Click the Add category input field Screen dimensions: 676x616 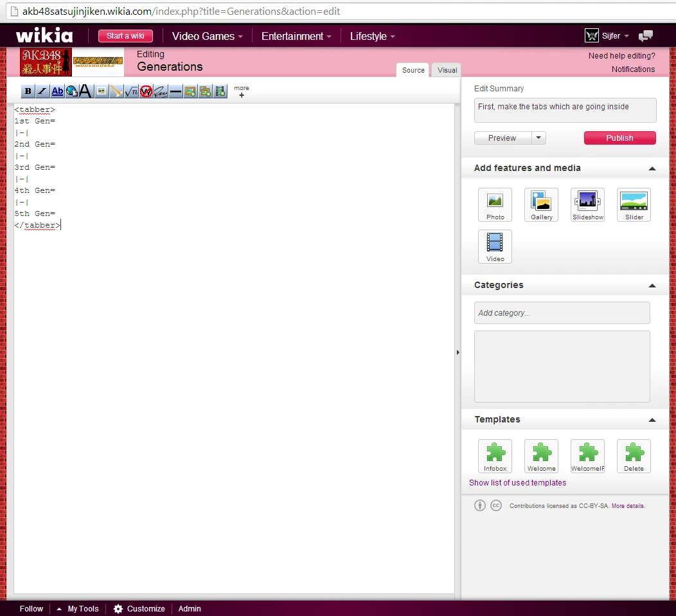[x=562, y=313]
